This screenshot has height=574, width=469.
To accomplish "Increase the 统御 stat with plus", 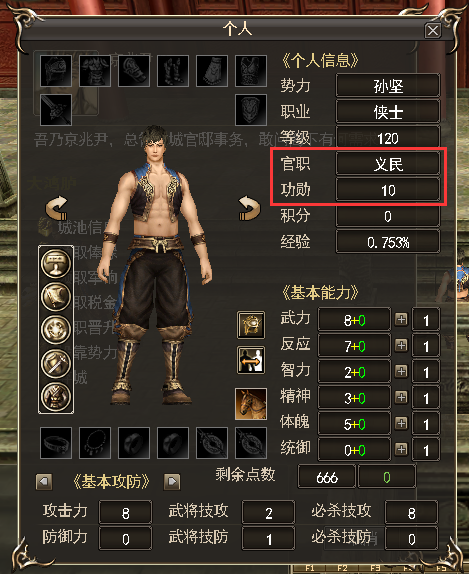I will pyautogui.click(x=401, y=449).
